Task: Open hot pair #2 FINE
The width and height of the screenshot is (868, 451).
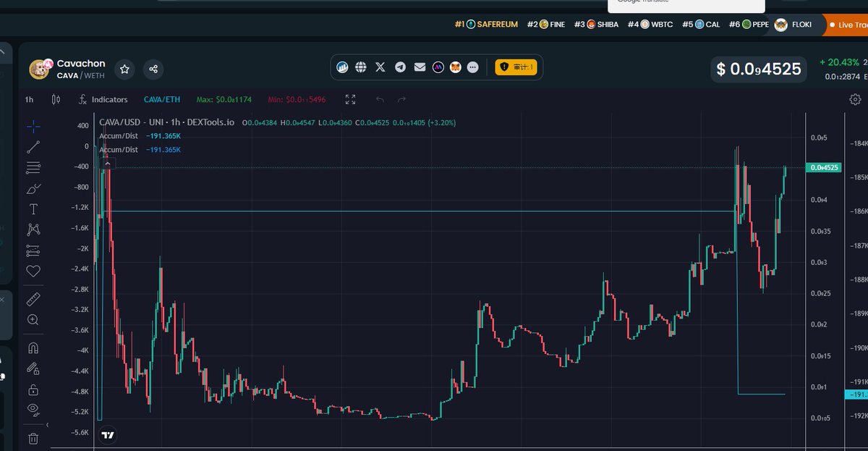Action: [x=546, y=24]
